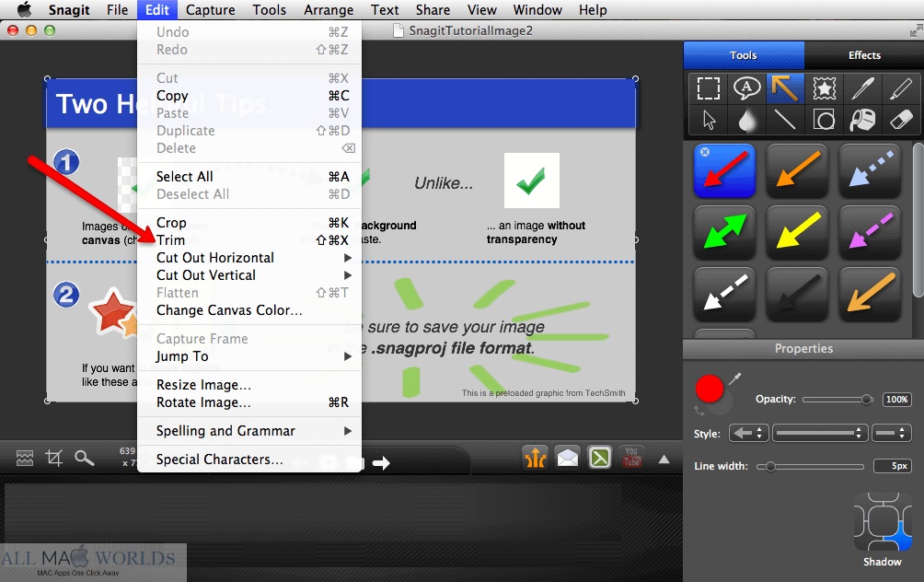Open the File menu
924x582 pixels.
click(117, 10)
